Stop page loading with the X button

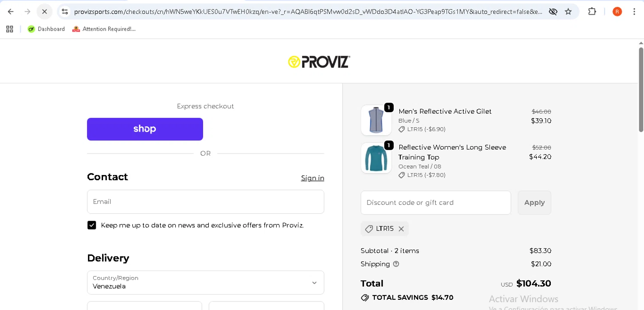[44, 12]
